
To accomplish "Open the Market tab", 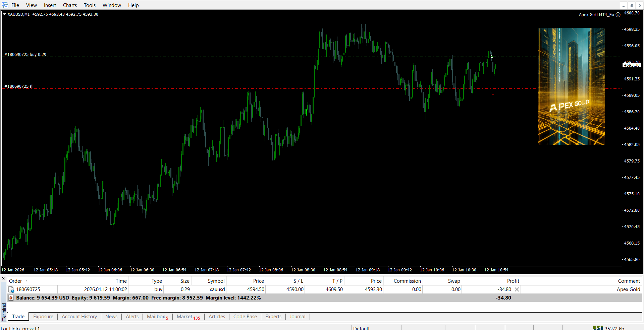I will pyautogui.click(x=185, y=317).
